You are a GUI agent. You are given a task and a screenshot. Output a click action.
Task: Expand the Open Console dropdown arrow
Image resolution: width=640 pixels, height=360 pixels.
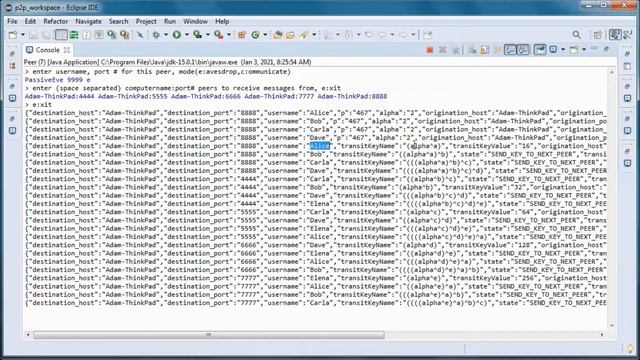point(584,50)
